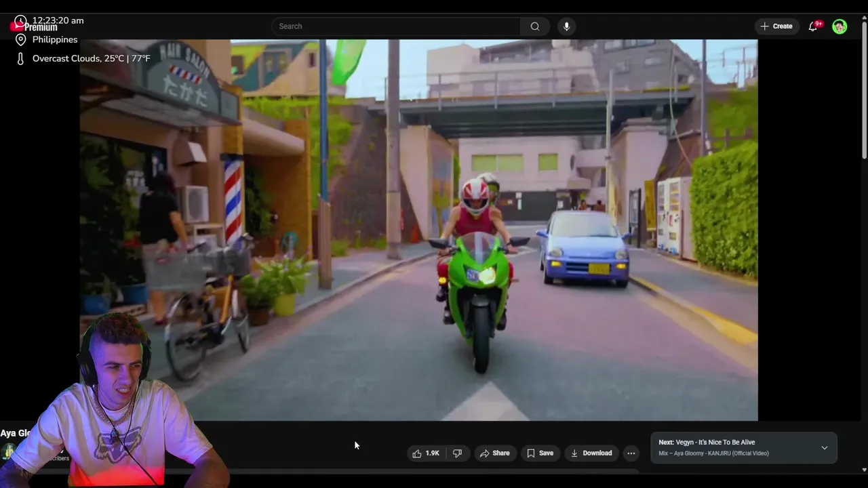Dislike the video thumbs-down icon
The image size is (868, 488).
pos(458,453)
